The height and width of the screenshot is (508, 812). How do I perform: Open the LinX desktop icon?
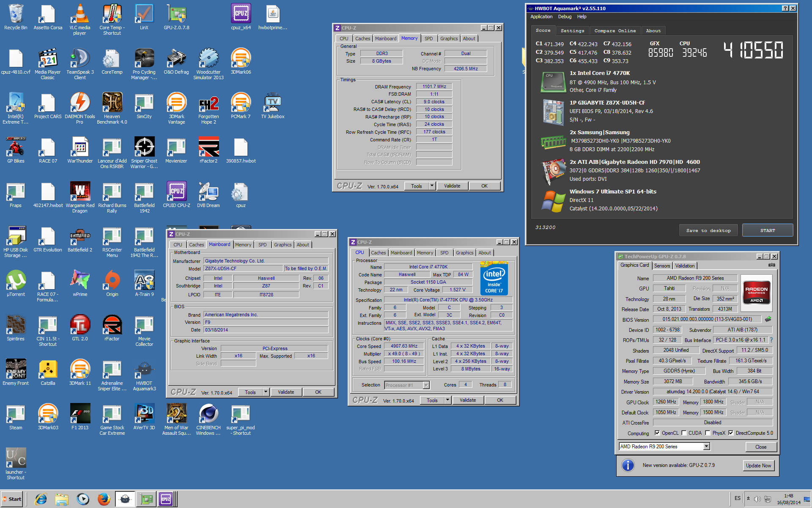(144, 17)
